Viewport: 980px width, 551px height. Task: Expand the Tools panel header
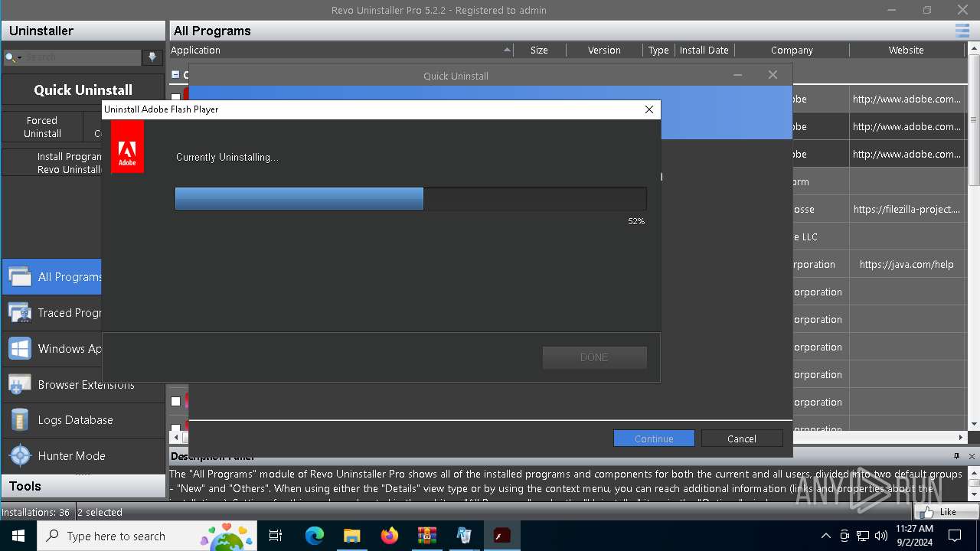point(83,486)
